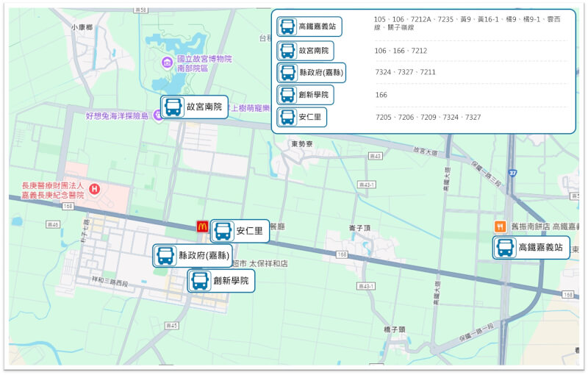Select the 安仁里 bus stop icon on the map
The width and height of the screenshot is (588, 375).
pos(223,232)
